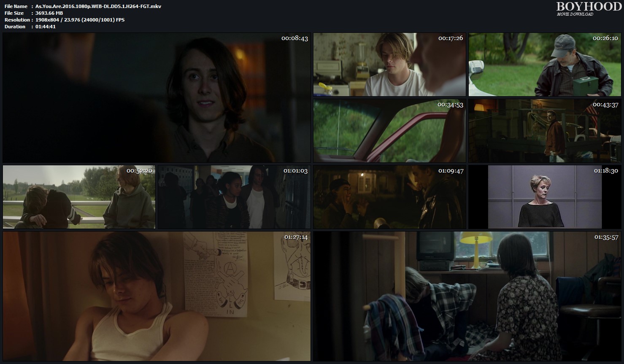
Task: Select the red car door thumbnail
Action: pyautogui.click(x=389, y=131)
